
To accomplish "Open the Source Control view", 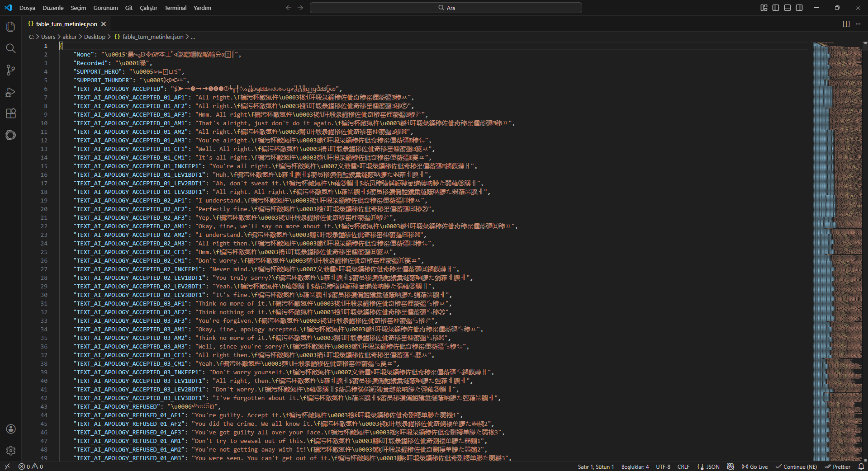I will click(x=11, y=70).
